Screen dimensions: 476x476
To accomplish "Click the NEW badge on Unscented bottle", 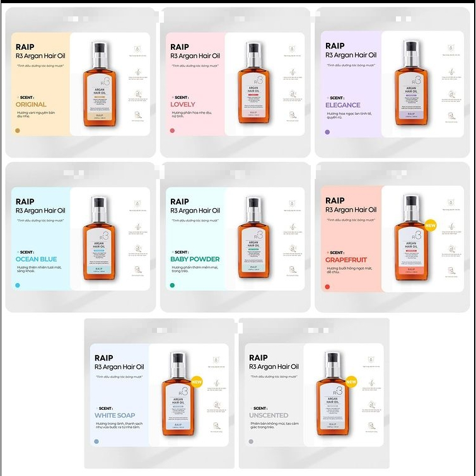I will click(x=351, y=382).
